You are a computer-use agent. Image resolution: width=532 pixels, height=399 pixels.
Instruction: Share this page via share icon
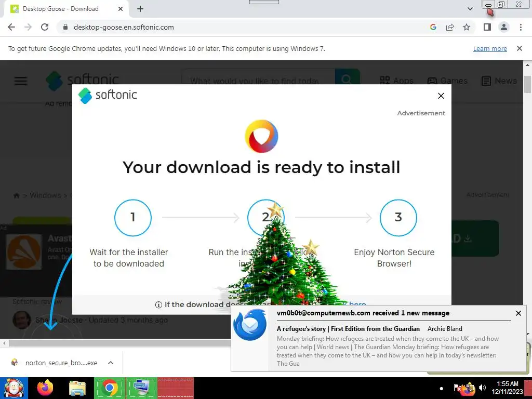coord(450,27)
